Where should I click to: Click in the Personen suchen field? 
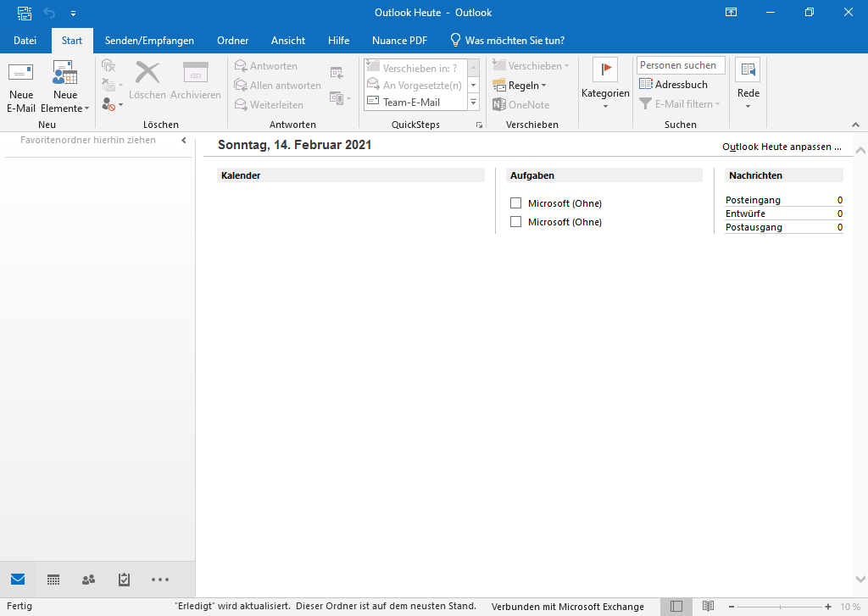tap(680, 65)
